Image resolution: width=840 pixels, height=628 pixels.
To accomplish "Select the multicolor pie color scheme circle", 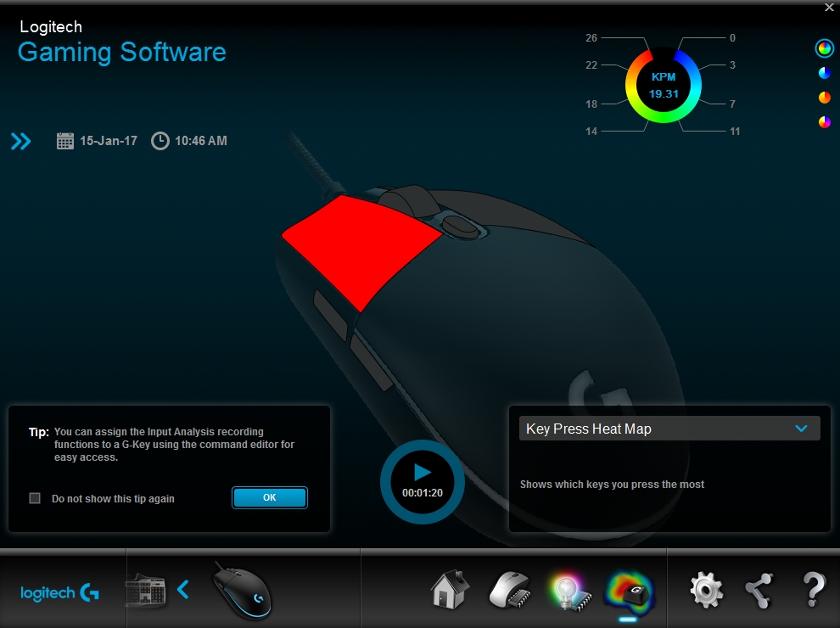I will [825, 122].
